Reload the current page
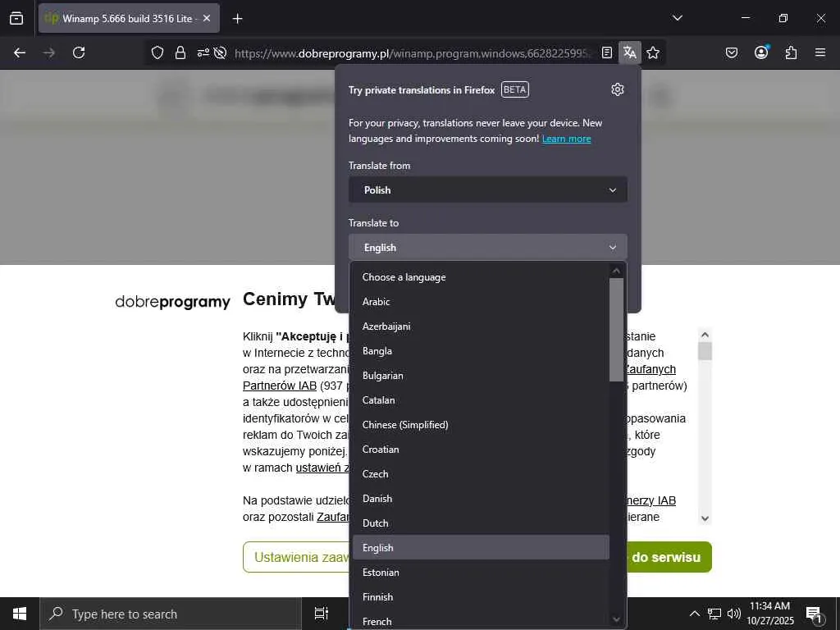 [79, 52]
